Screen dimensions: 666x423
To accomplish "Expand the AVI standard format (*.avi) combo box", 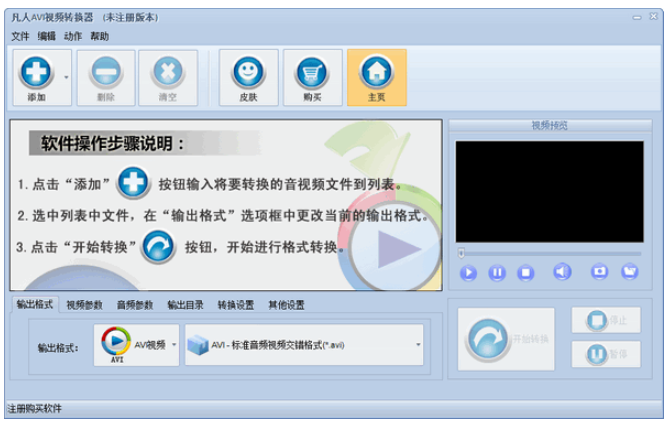I will (304, 345).
